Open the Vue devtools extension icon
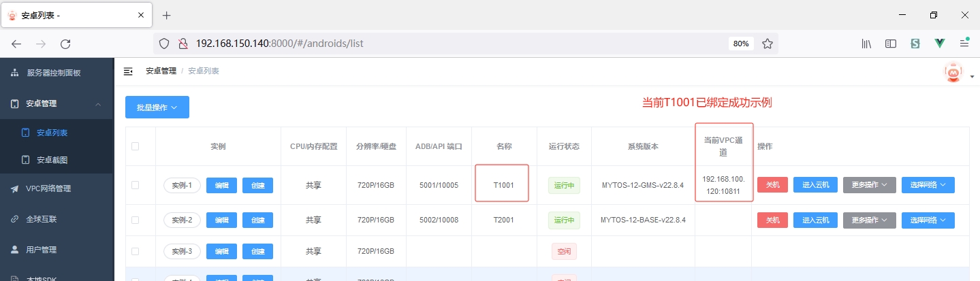Screen dimensions: 980x281 point(940,44)
